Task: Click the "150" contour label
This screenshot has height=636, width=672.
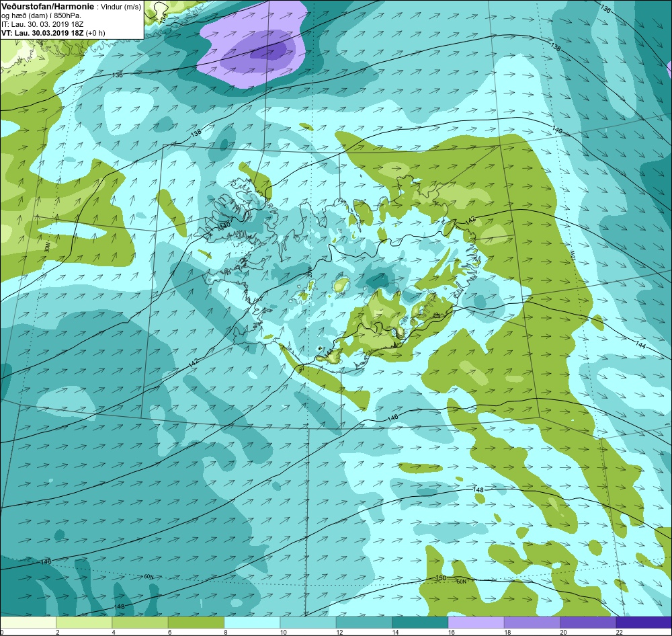Action: pyautogui.click(x=441, y=578)
